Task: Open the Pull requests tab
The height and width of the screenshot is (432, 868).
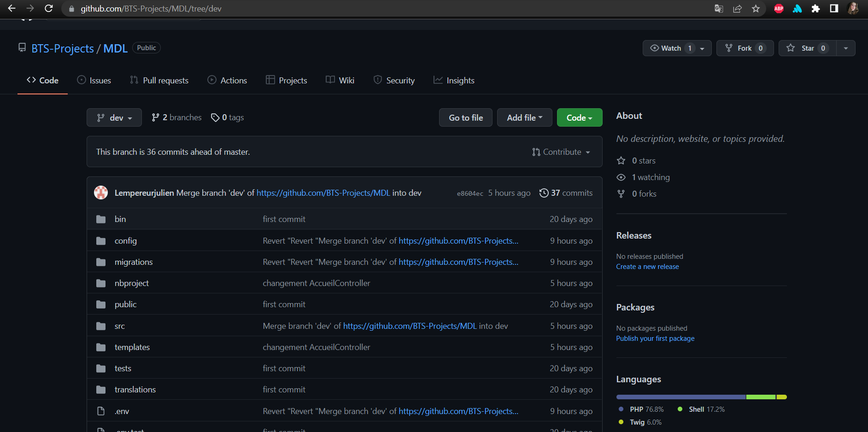Action: (x=159, y=80)
